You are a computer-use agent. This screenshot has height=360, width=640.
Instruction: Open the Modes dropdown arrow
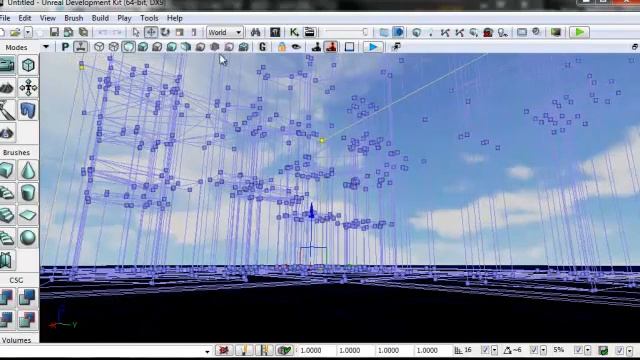46,47
